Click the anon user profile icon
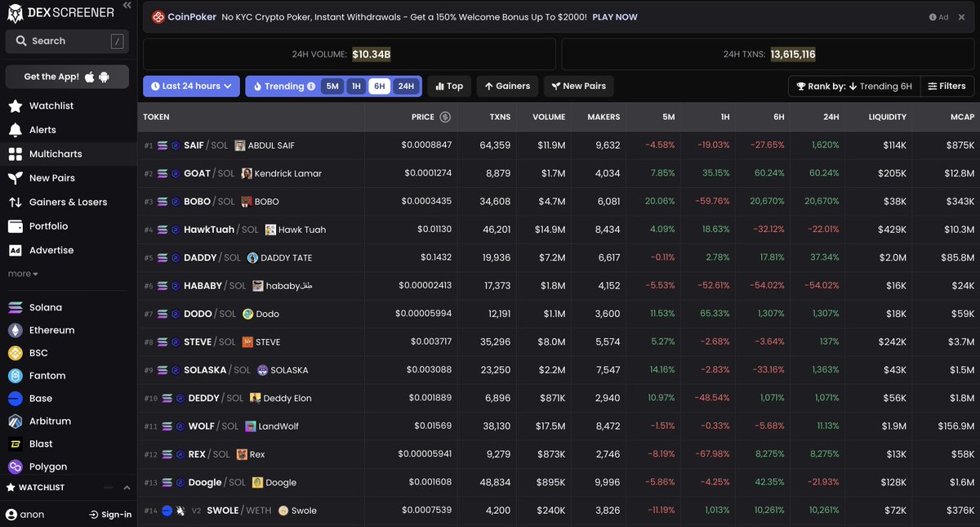The width and height of the screenshot is (980, 527). tap(11, 515)
